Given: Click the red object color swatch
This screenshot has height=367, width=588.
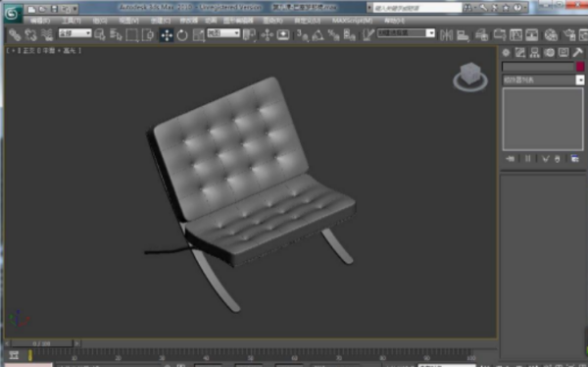Looking at the screenshot, I should (580, 67).
